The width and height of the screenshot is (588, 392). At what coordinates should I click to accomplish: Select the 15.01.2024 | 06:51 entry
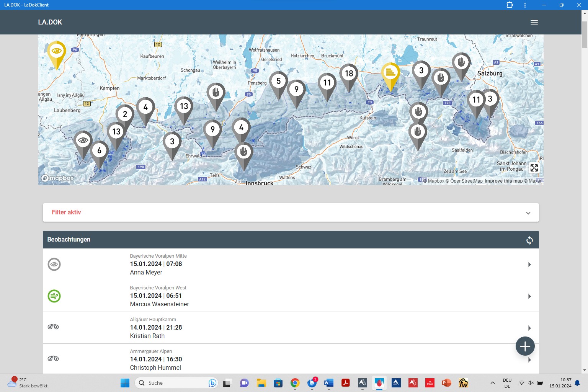(156, 296)
